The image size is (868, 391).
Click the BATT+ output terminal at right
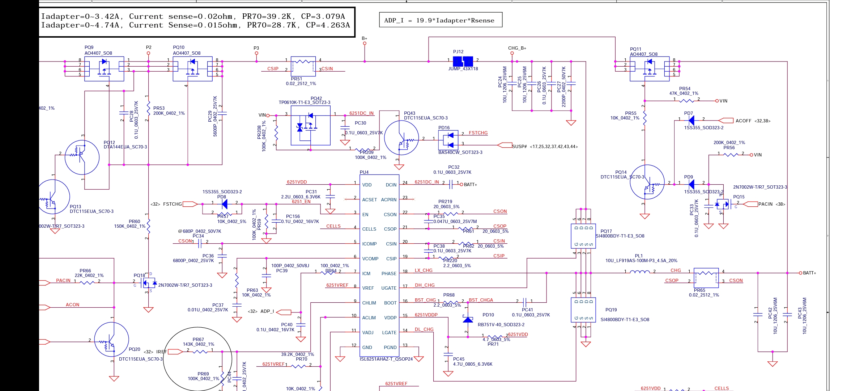[x=801, y=273]
